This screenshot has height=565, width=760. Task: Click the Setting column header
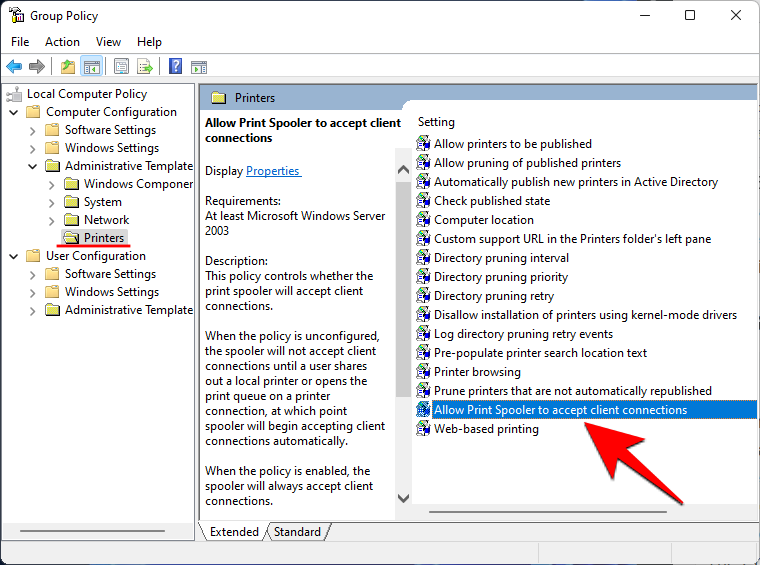(436, 122)
